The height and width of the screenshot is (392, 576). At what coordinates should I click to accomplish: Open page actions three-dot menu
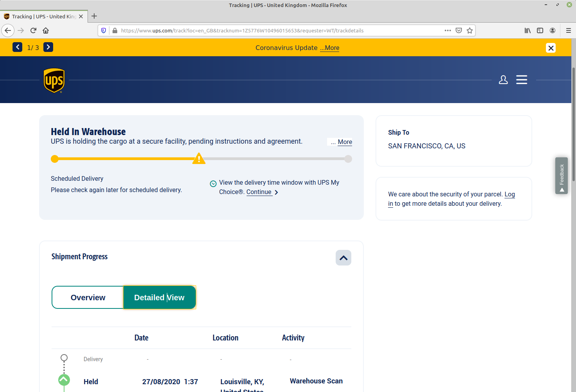point(448,30)
